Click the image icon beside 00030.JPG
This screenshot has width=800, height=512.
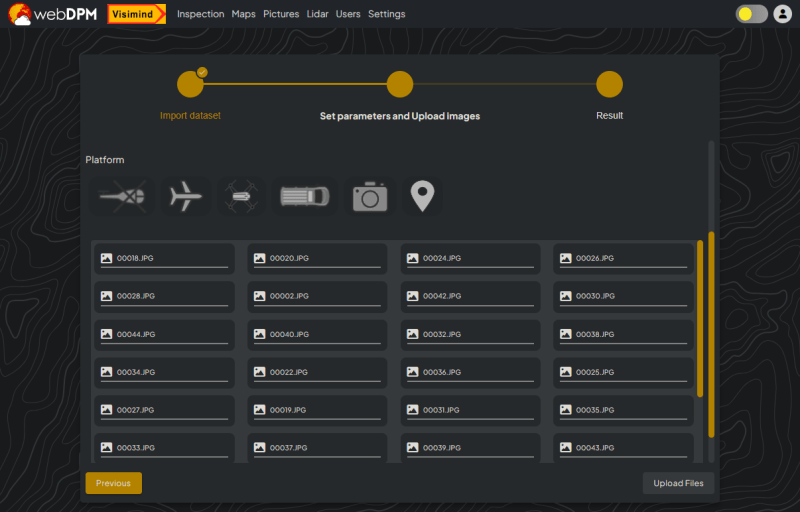[x=565, y=296]
